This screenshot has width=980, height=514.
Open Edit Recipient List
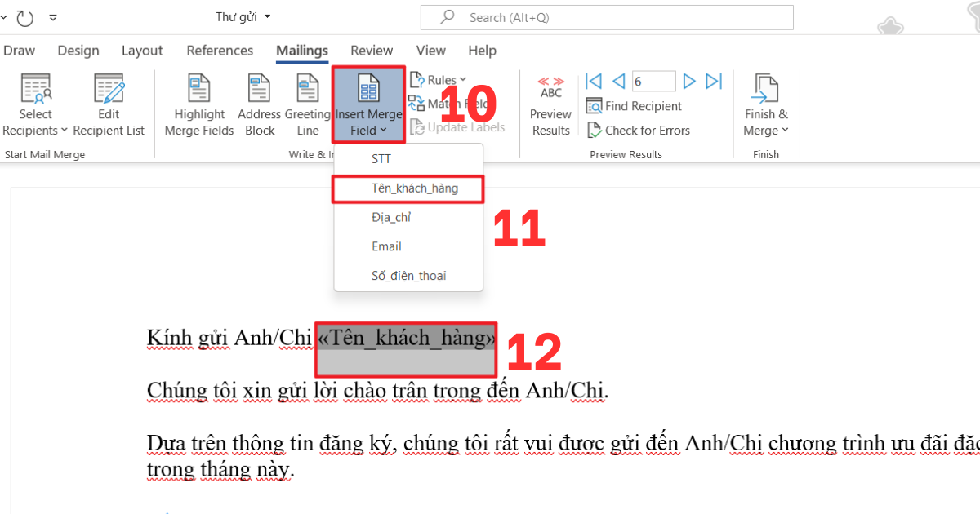point(109,105)
